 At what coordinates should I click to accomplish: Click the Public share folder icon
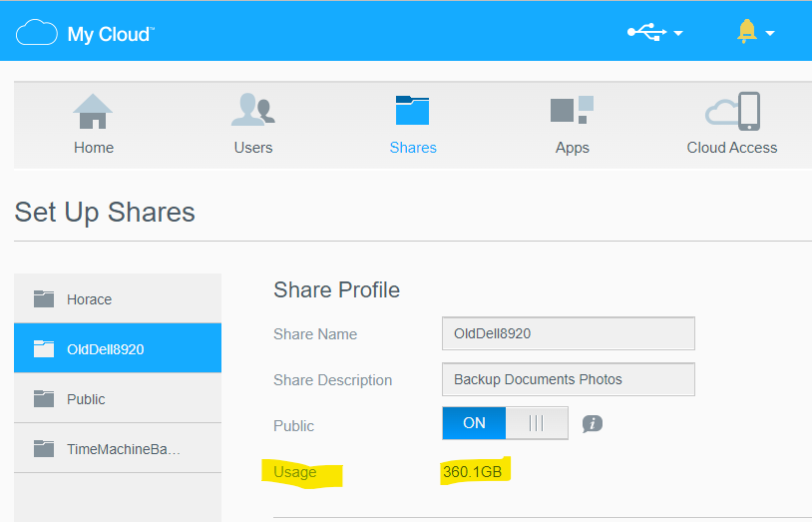tap(44, 398)
